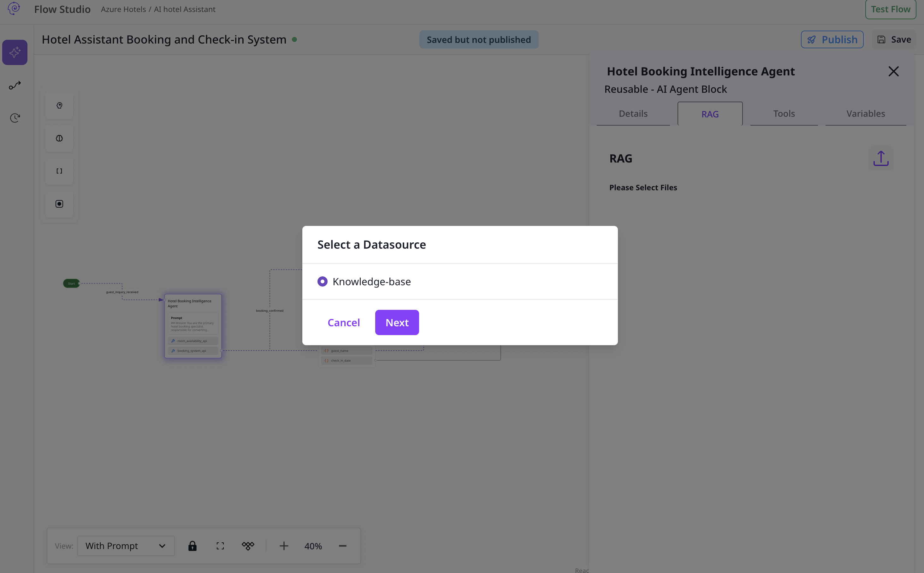This screenshot has width=924, height=573.
Task: Click the Flow Studio spiral logo
Action: (x=14, y=8)
